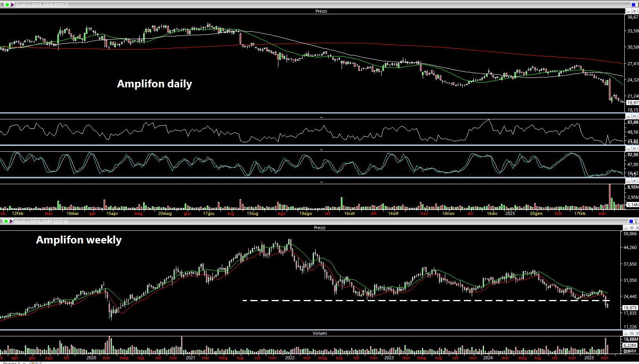Minimize the stochastic pane in daily chart
639x364 pixels.
click(629, 149)
